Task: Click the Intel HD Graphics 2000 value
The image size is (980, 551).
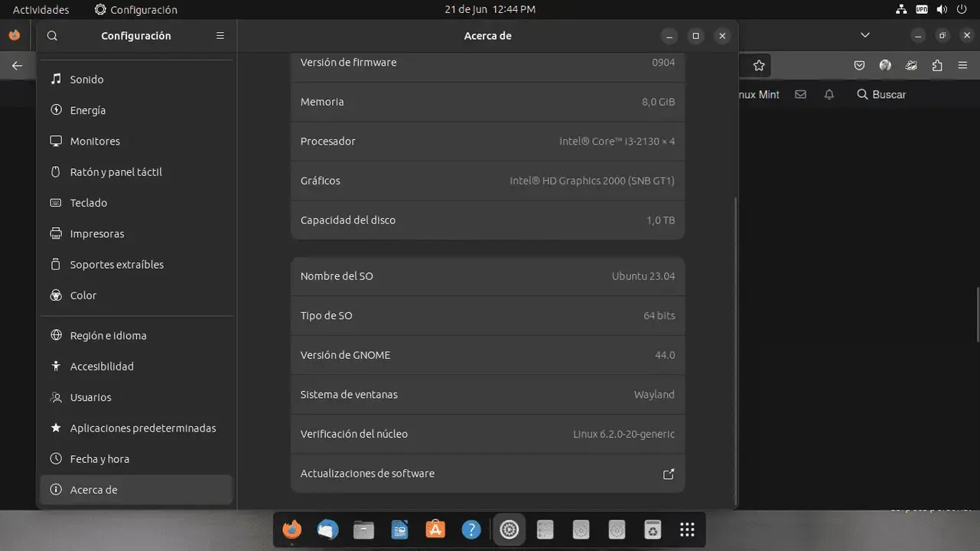Action: point(592,181)
